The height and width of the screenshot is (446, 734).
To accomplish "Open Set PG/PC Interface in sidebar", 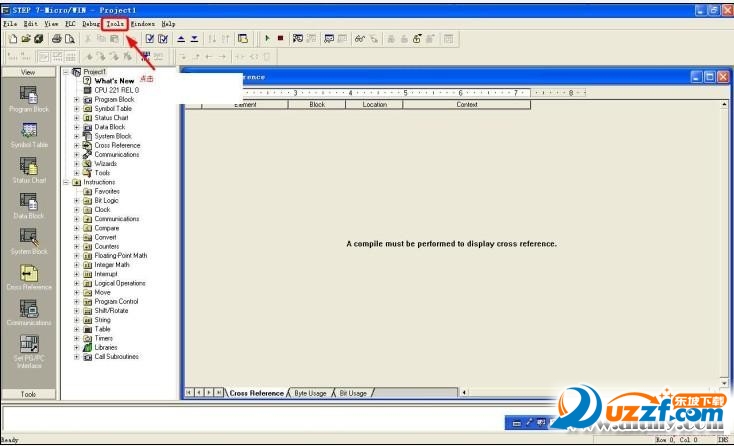I will [29, 351].
